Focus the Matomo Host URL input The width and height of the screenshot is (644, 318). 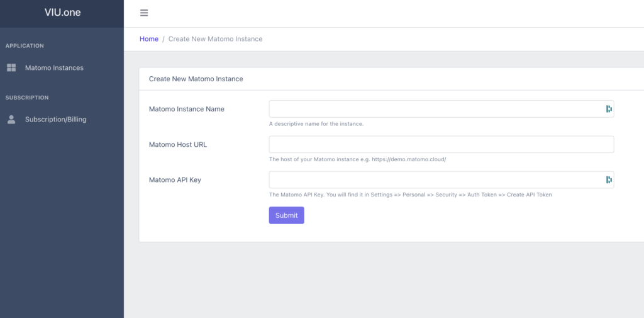point(441,144)
